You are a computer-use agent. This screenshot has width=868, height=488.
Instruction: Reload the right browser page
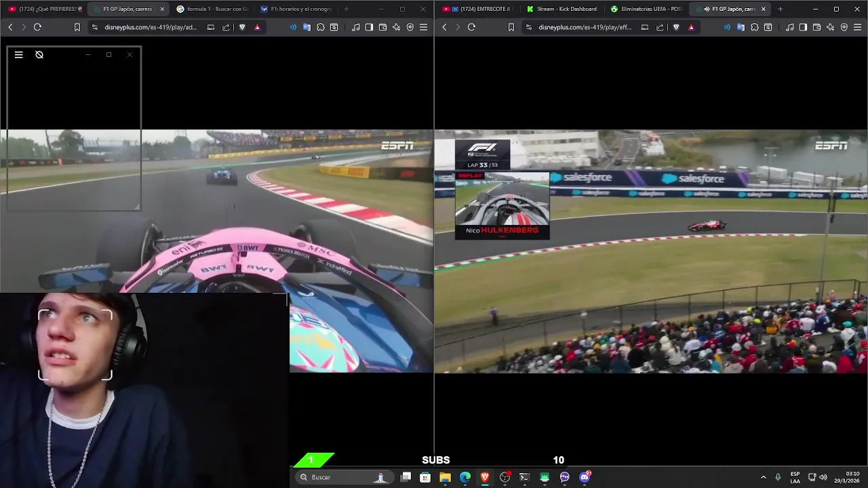click(471, 27)
